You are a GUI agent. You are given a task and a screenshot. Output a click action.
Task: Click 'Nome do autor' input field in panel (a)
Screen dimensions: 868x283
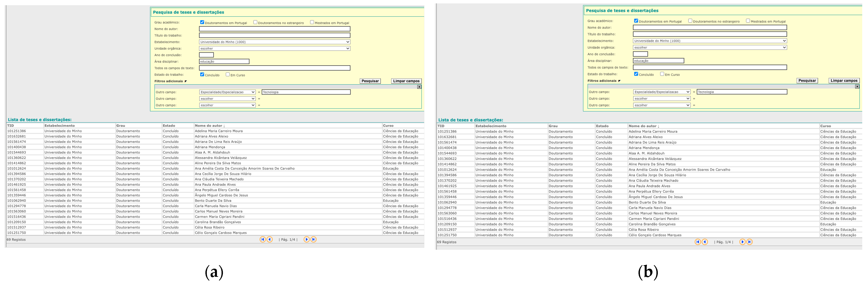(275, 29)
